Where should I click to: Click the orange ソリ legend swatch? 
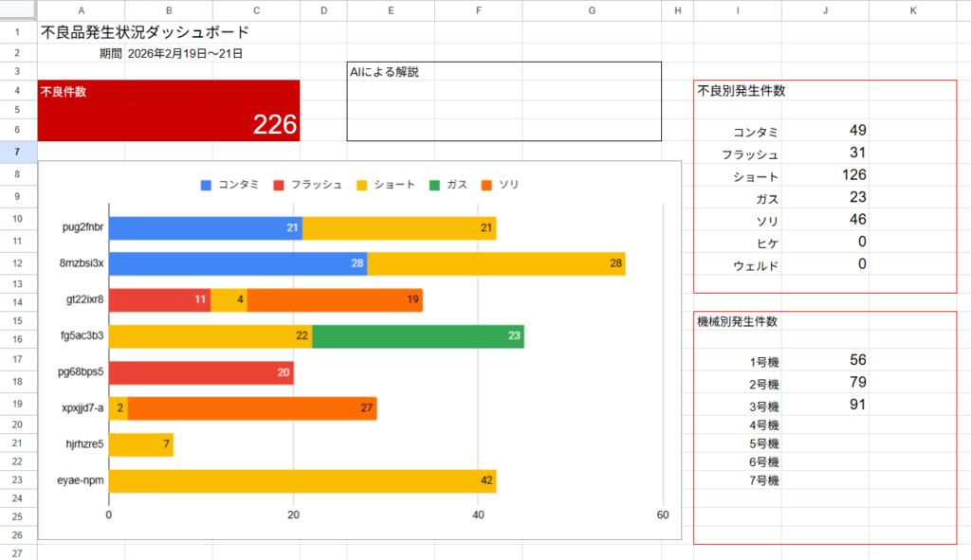click(487, 185)
